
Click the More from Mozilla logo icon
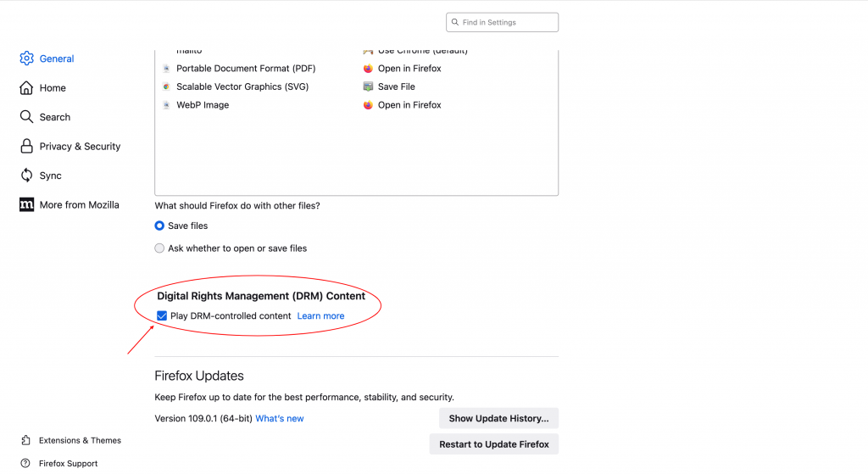coord(26,205)
